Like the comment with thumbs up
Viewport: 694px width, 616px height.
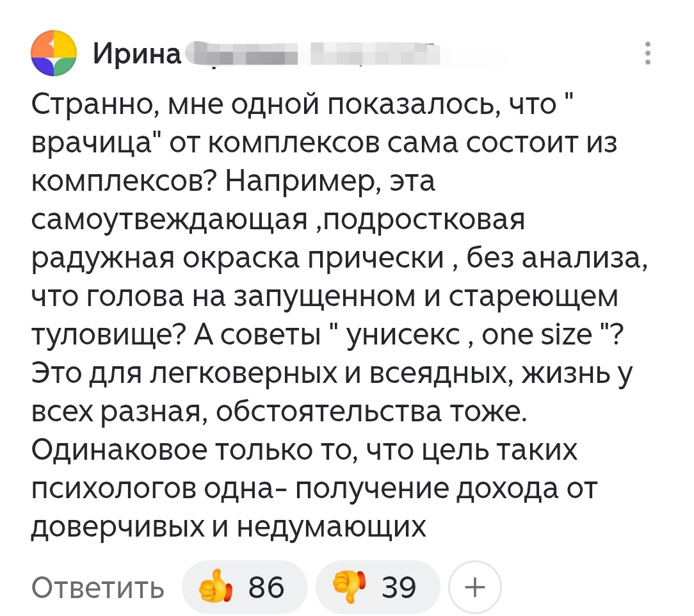click(245, 585)
